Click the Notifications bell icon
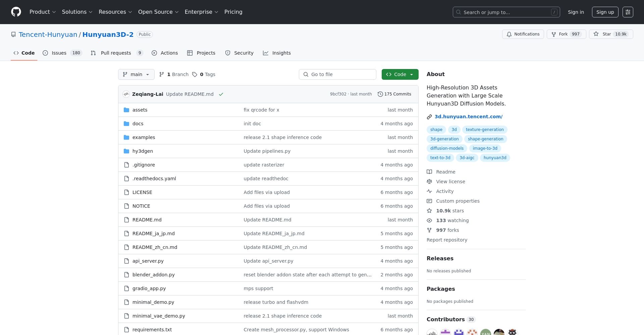Screen dimensions: 644x335 (x=509, y=34)
